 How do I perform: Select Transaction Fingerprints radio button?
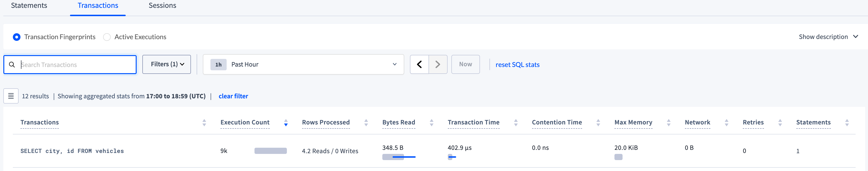click(16, 37)
